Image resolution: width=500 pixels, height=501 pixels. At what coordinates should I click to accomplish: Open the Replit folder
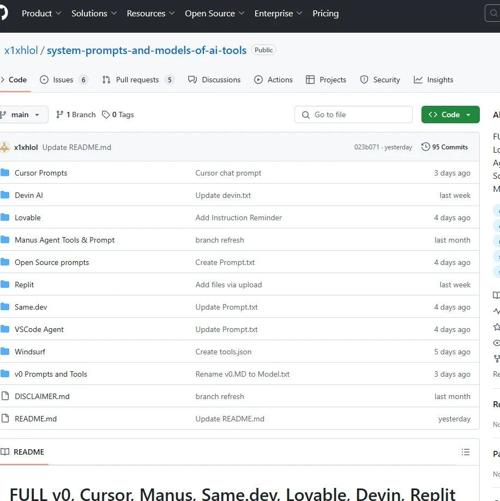24,285
